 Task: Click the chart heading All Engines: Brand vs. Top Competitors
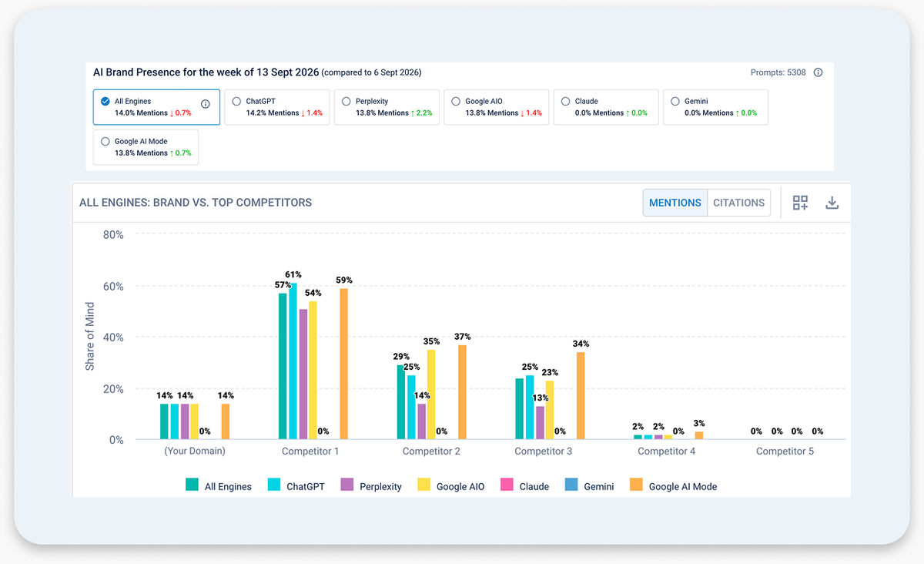tap(196, 203)
